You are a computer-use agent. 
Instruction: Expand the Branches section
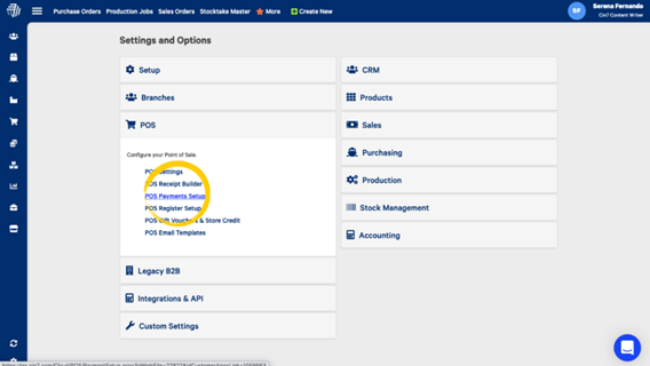[228, 97]
